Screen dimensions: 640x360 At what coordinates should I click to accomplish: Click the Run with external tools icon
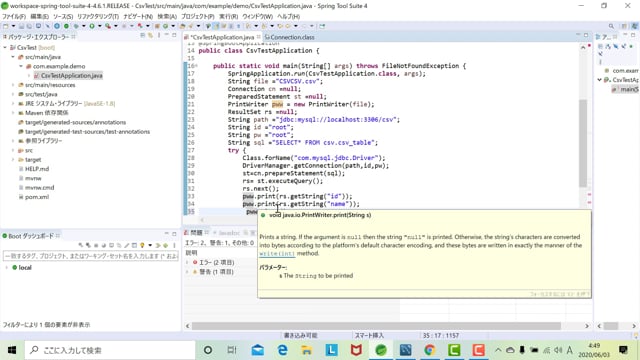pos(108,26)
